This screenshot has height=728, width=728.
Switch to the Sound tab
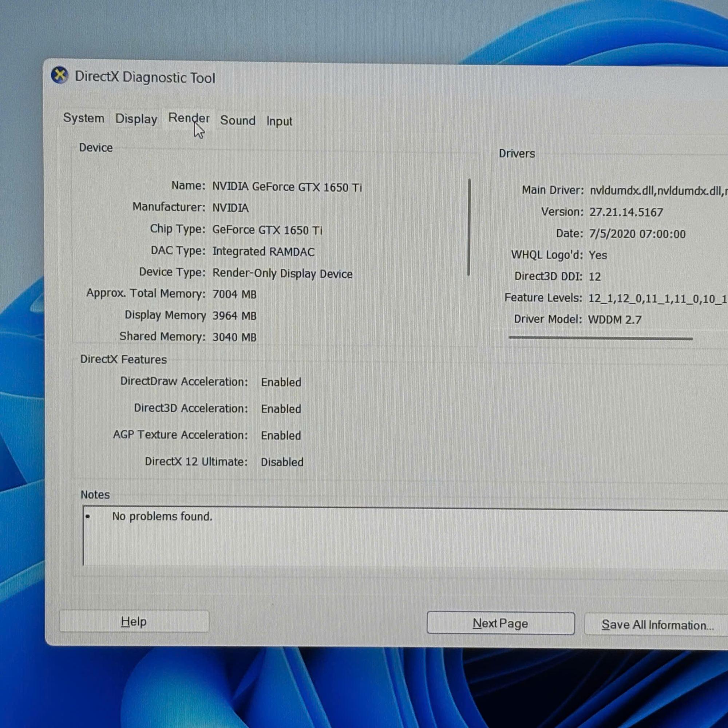[238, 120]
